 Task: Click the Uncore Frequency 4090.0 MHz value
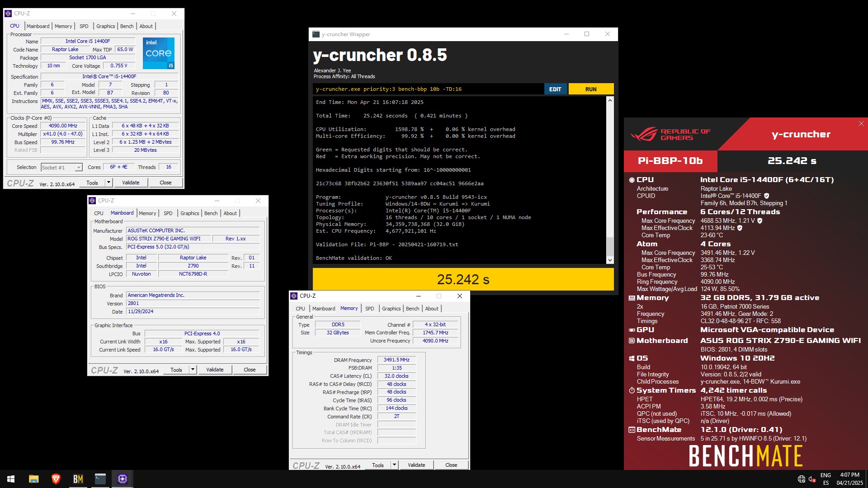coord(435,341)
